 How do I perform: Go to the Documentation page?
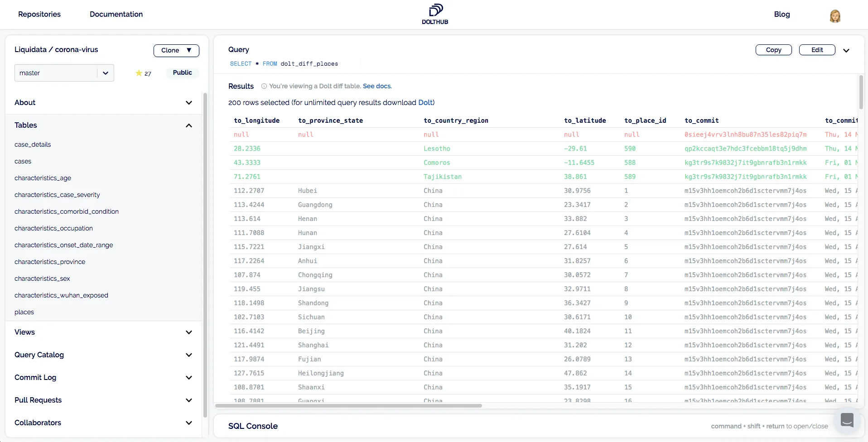[116, 14]
